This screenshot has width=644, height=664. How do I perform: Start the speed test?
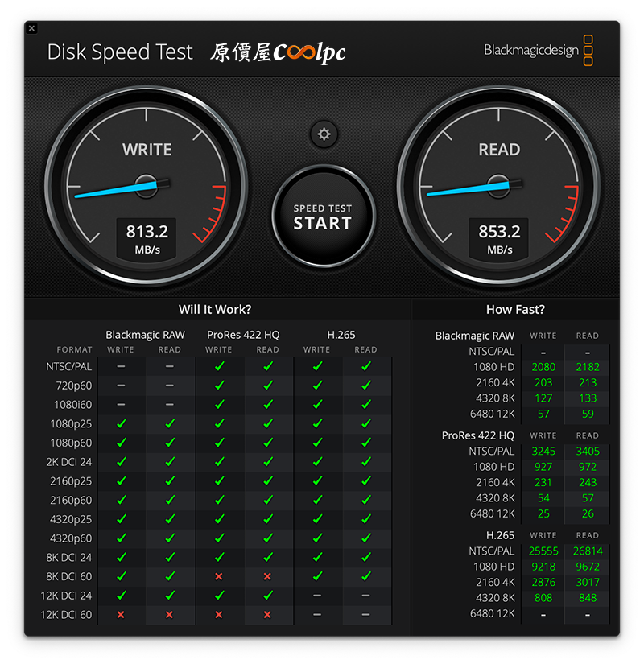[324, 217]
